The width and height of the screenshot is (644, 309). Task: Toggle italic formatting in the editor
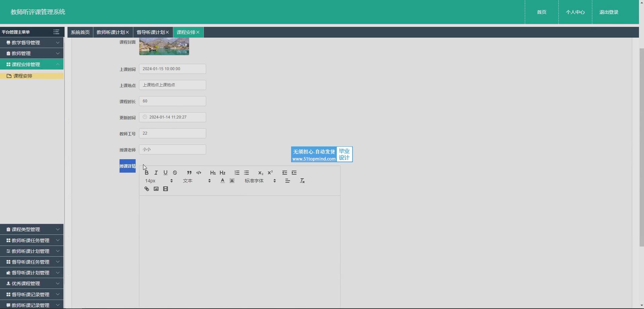(x=156, y=173)
